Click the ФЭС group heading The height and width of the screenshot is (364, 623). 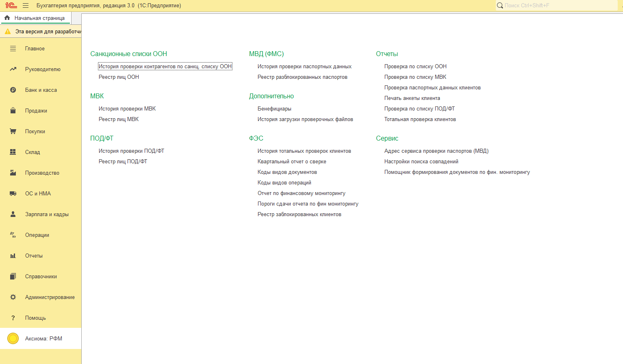click(256, 138)
